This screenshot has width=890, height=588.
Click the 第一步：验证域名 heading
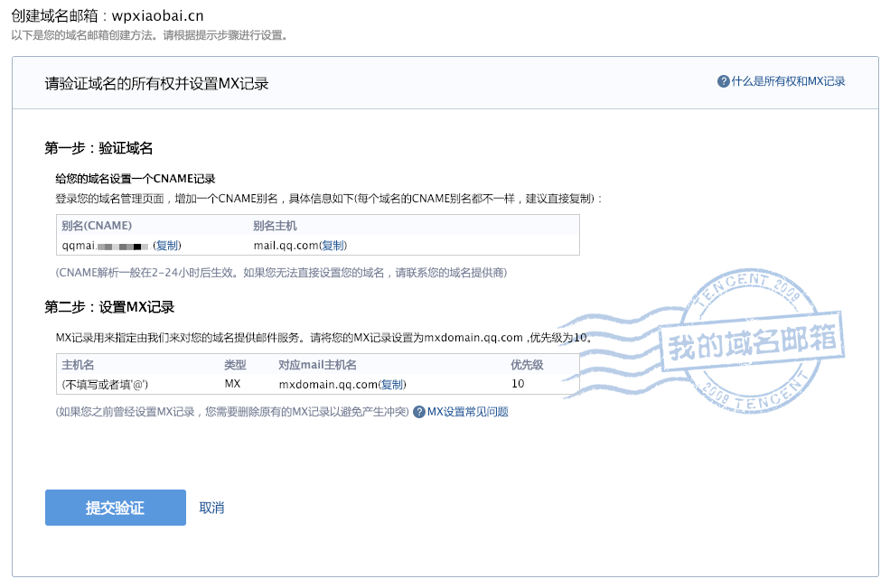coord(98,149)
